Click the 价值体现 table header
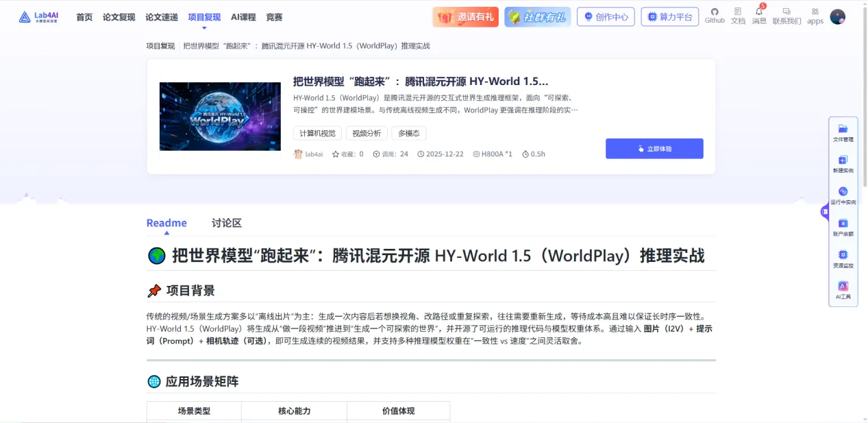 [x=398, y=411]
